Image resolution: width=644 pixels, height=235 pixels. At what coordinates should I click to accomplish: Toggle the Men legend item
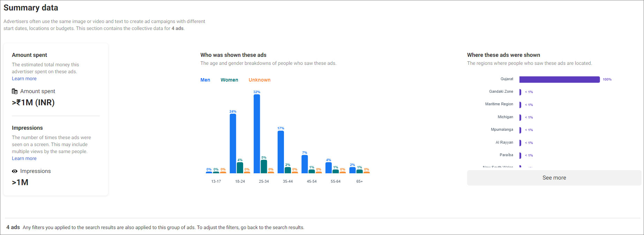point(205,80)
